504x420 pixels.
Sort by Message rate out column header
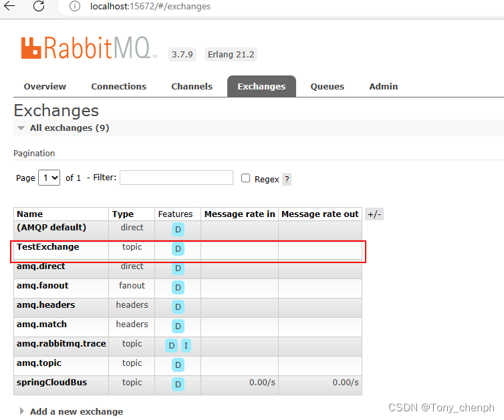click(x=320, y=214)
